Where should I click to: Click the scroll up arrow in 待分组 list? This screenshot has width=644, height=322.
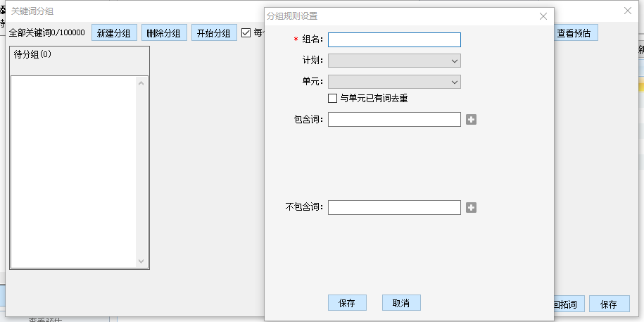141,84
